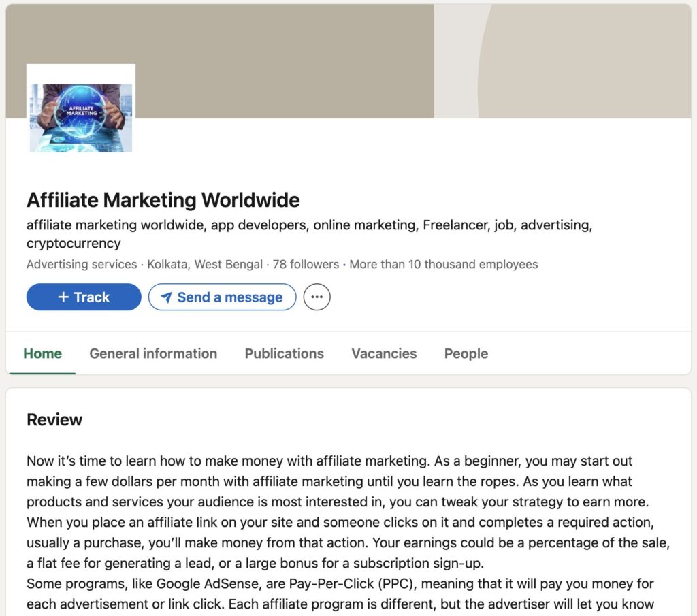Click the 78 followers text
The width and height of the screenshot is (697, 616).
306,264
